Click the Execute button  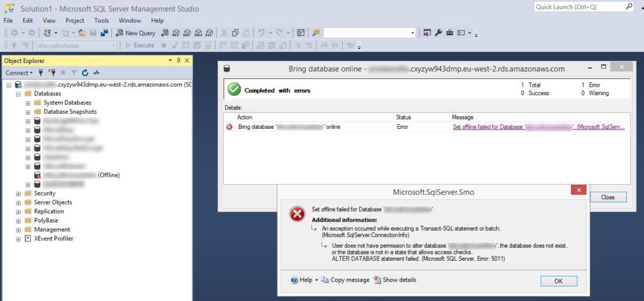point(140,45)
